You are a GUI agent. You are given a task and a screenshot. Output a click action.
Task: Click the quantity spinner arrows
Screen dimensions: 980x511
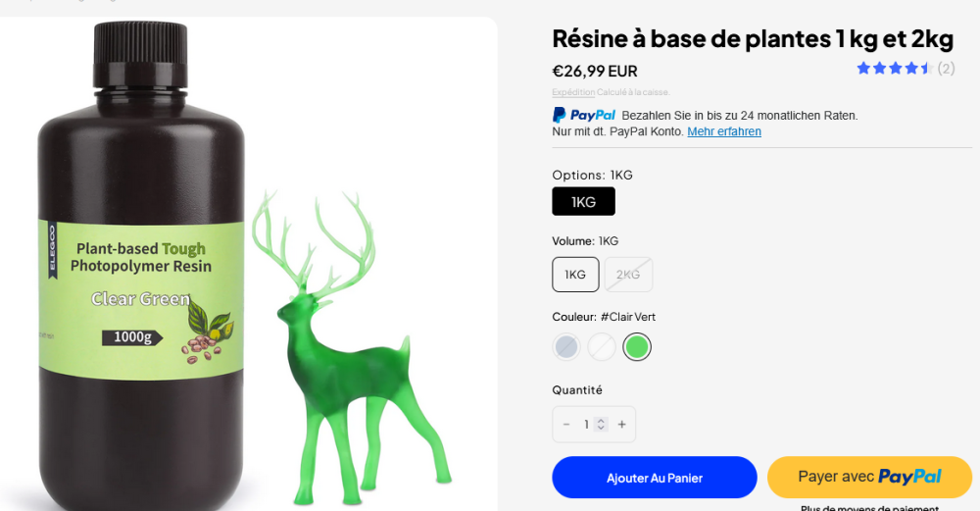tap(602, 425)
